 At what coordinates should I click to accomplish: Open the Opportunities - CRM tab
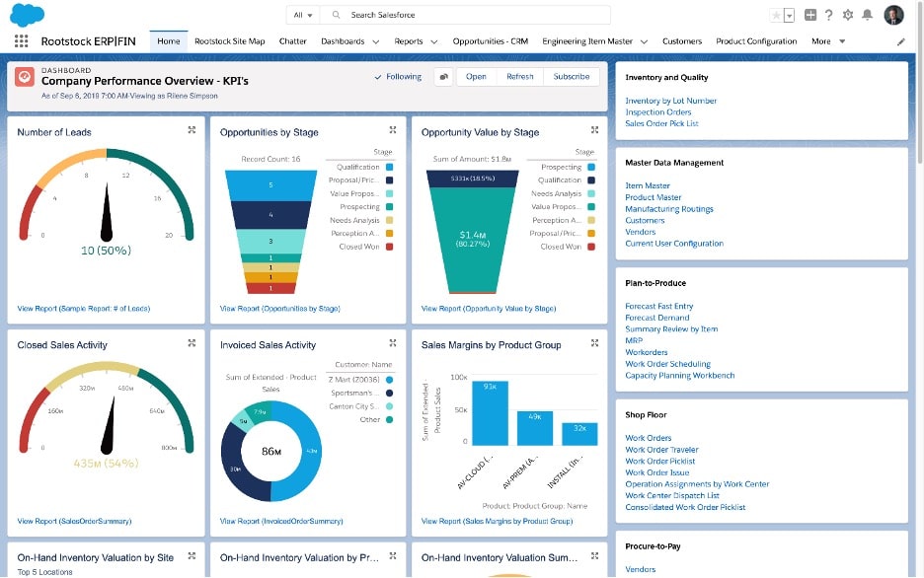[x=491, y=41]
